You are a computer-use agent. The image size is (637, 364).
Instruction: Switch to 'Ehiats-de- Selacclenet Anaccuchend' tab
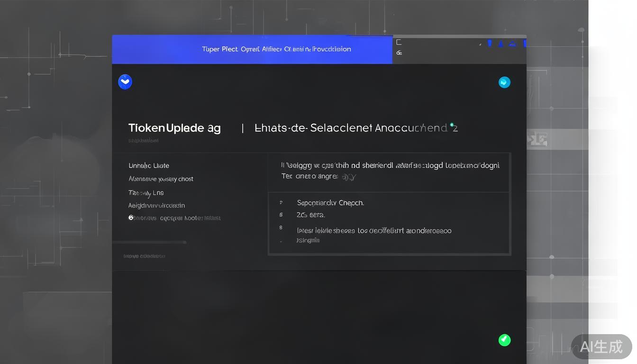(355, 128)
